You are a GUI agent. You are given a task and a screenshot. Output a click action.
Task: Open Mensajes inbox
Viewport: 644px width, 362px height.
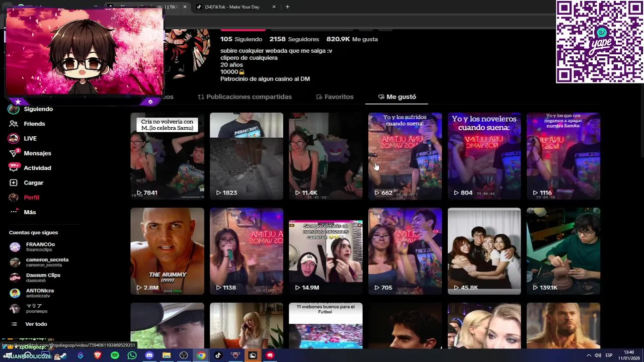pos(30,153)
